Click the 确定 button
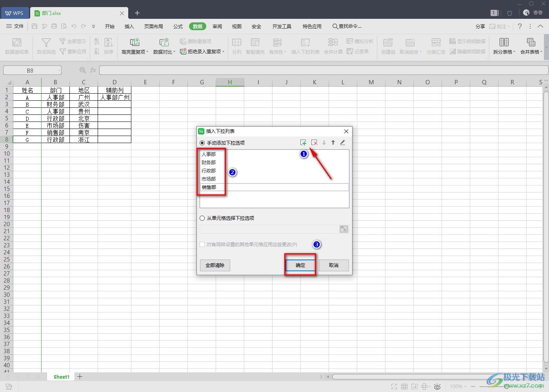This screenshot has width=549, height=392. click(300, 265)
